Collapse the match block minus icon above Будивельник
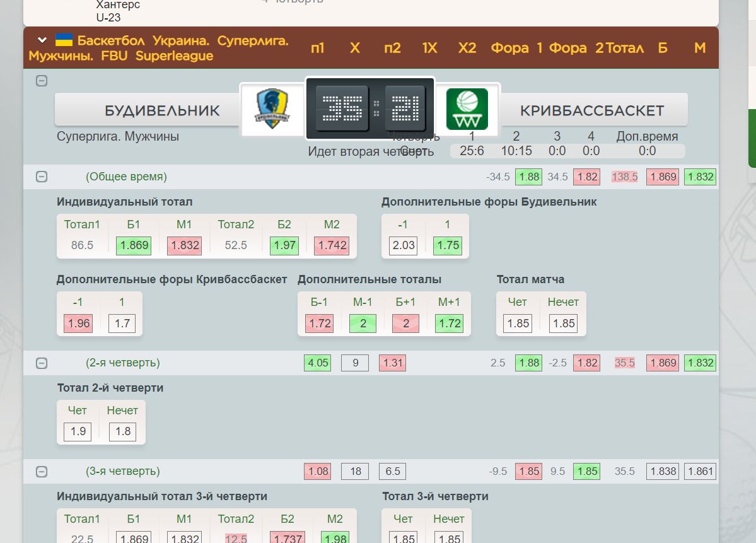 point(42,81)
